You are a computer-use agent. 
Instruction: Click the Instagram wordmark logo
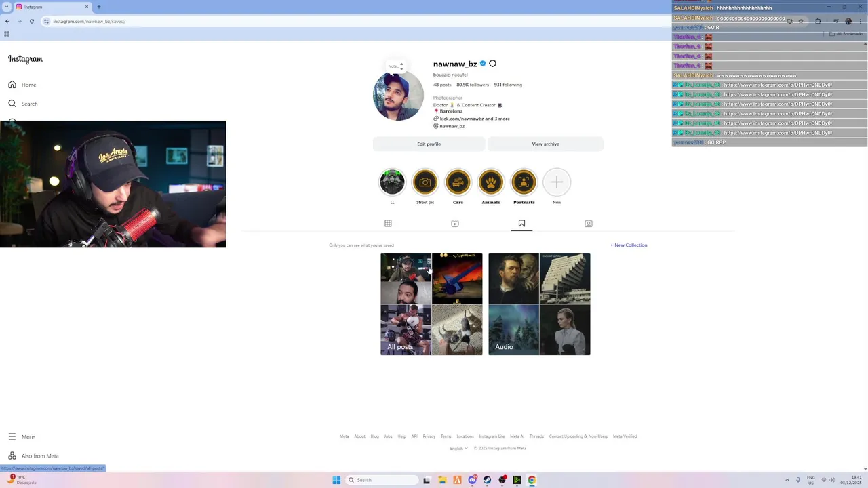(x=26, y=59)
